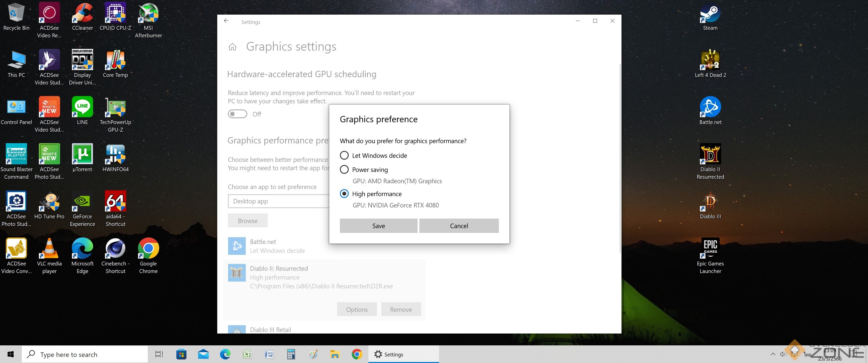Open Control Panel from desktop

coord(16,111)
